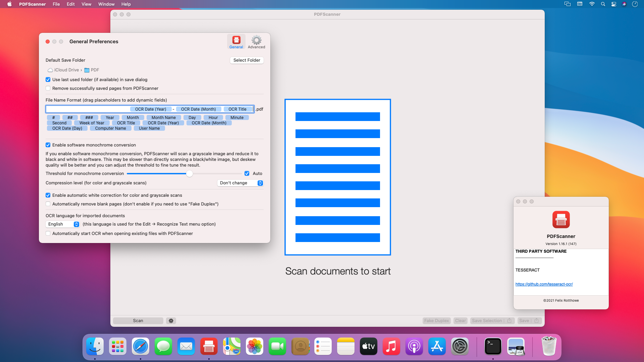Select the OCR Date (Day) placeholder token
The width and height of the screenshot is (644, 362).
coord(67,128)
